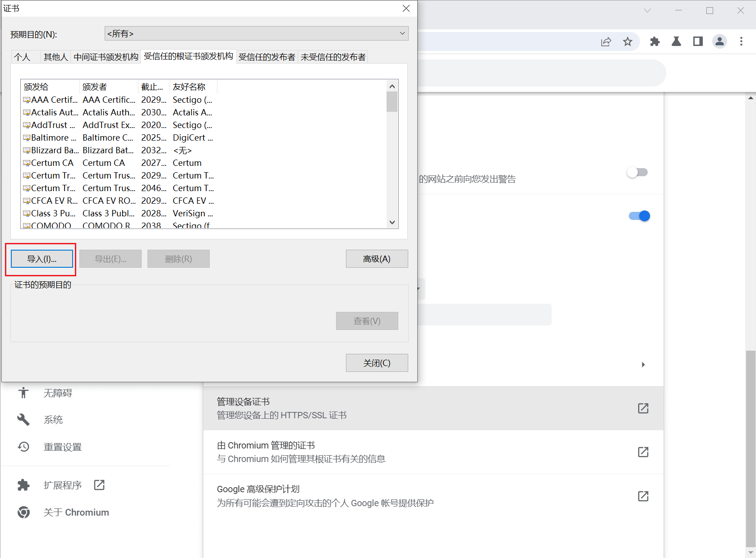This screenshot has width=756, height=558.
Task: Click the share page icon in address bar
Action: [x=606, y=42]
